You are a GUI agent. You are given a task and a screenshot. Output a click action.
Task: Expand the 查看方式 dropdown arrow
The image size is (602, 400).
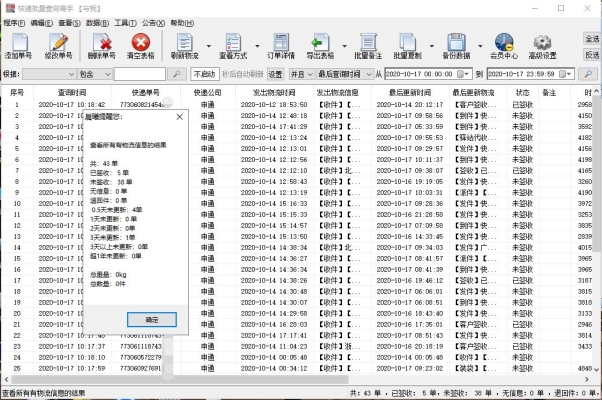tap(257, 46)
